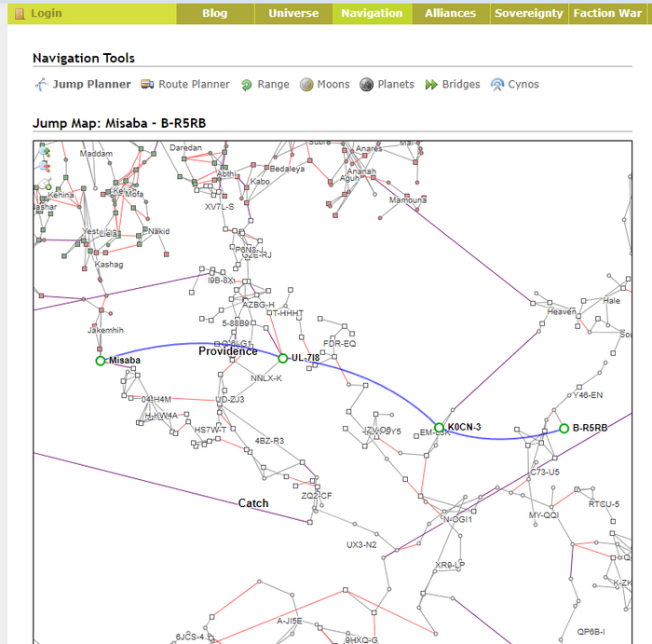Click the NNLX-K system label
Viewport: 652px width, 644px height.
point(266,378)
